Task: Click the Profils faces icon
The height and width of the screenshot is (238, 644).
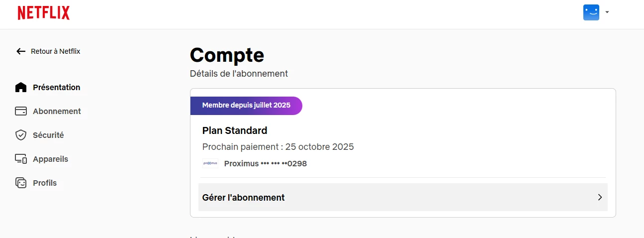Action: coord(21,183)
